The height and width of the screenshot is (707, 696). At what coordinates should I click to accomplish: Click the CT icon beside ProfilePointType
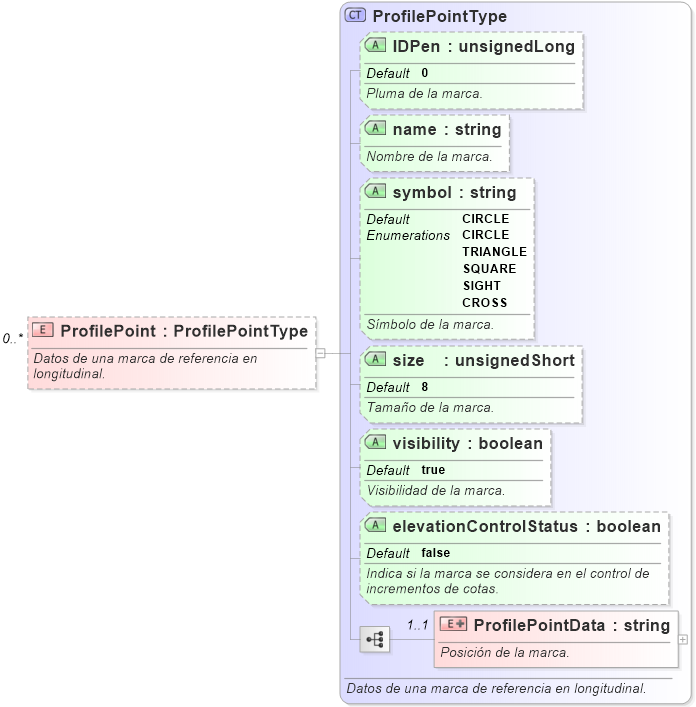[355, 15]
